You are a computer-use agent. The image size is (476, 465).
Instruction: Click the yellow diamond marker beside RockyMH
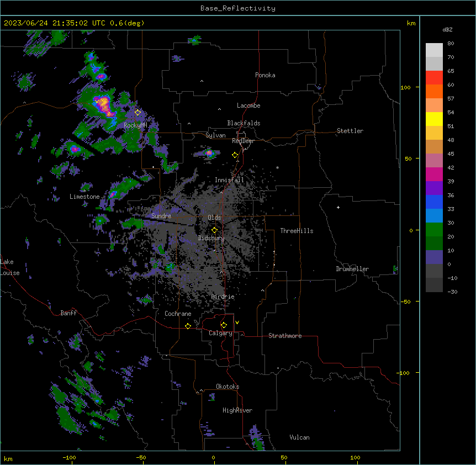tap(138, 113)
